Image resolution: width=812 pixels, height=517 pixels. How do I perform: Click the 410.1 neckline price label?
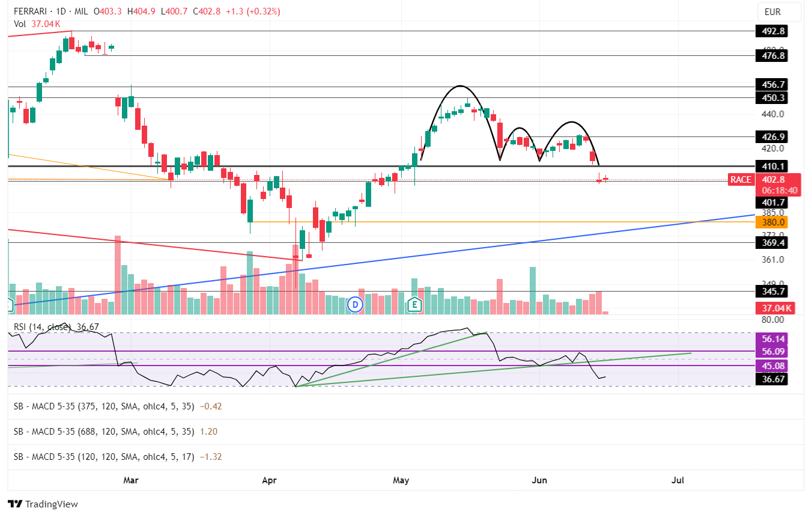pyautogui.click(x=771, y=166)
